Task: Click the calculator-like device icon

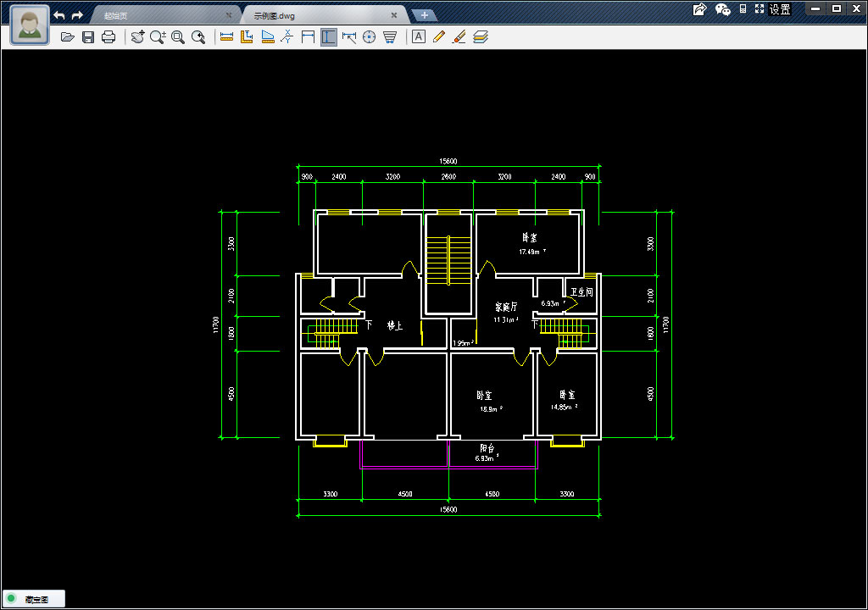Action: pos(743,8)
